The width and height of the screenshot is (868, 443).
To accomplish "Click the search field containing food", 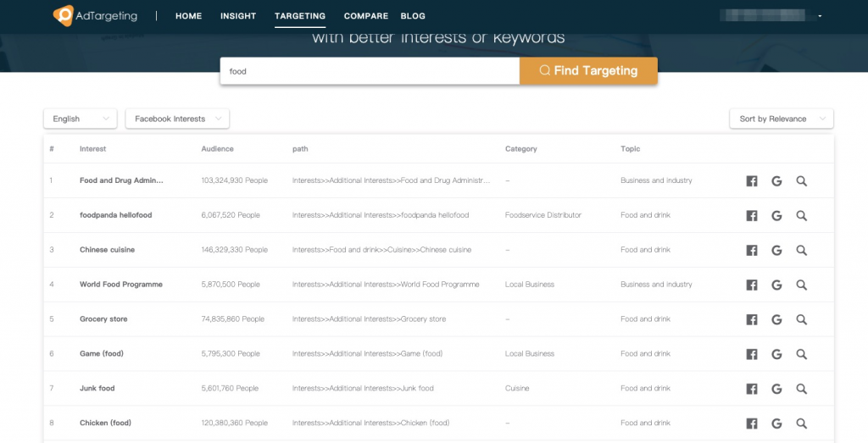I will pos(370,71).
